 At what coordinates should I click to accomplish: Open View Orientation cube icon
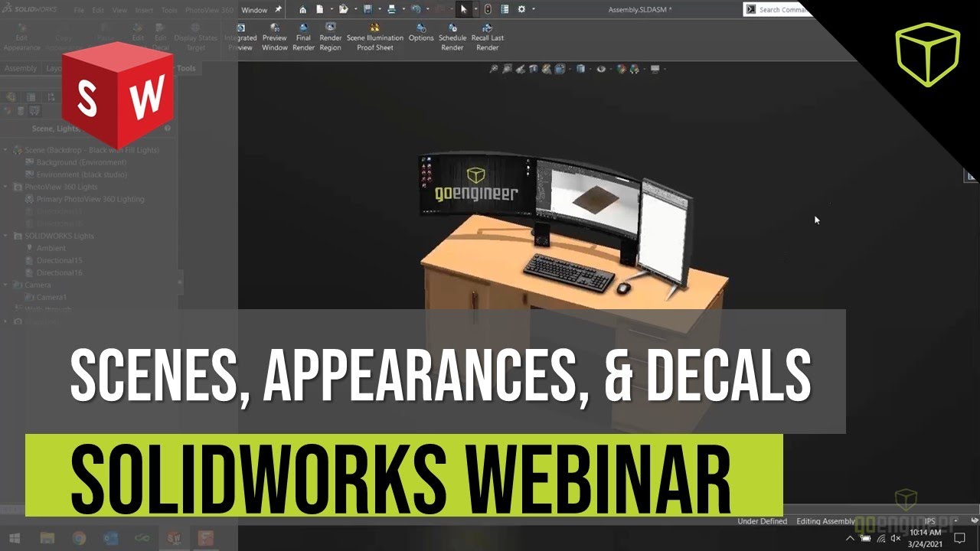pyautogui.click(x=560, y=68)
